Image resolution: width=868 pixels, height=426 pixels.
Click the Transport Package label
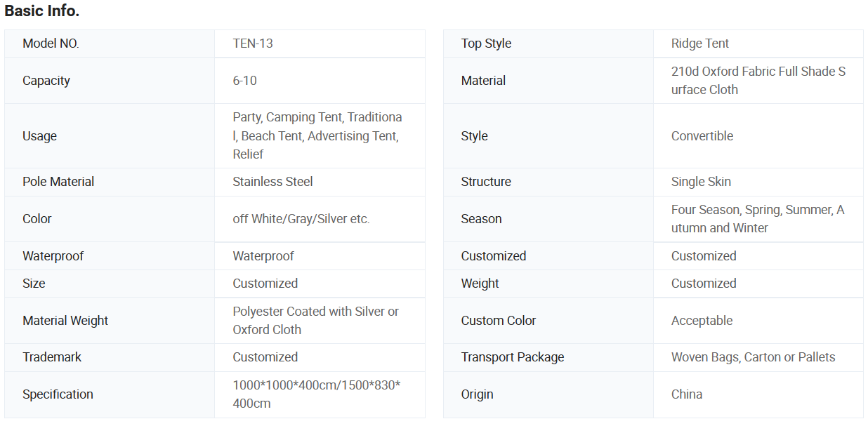[x=512, y=357]
